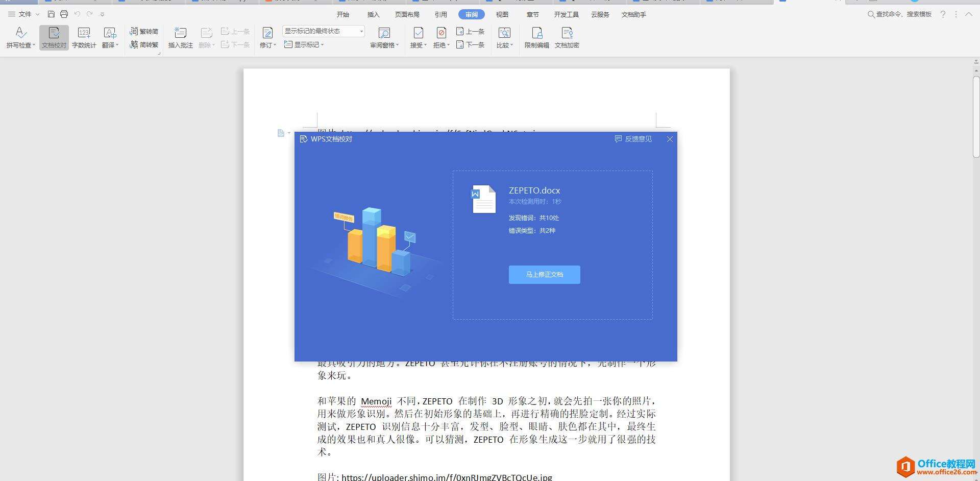Expand the 拼写检查 dropdown arrow

(34, 45)
